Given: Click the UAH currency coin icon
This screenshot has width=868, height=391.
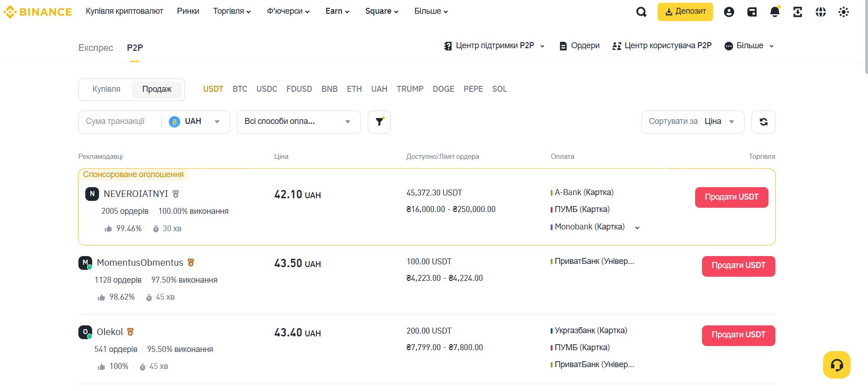Looking at the screenshot, I should coord(174,122).
